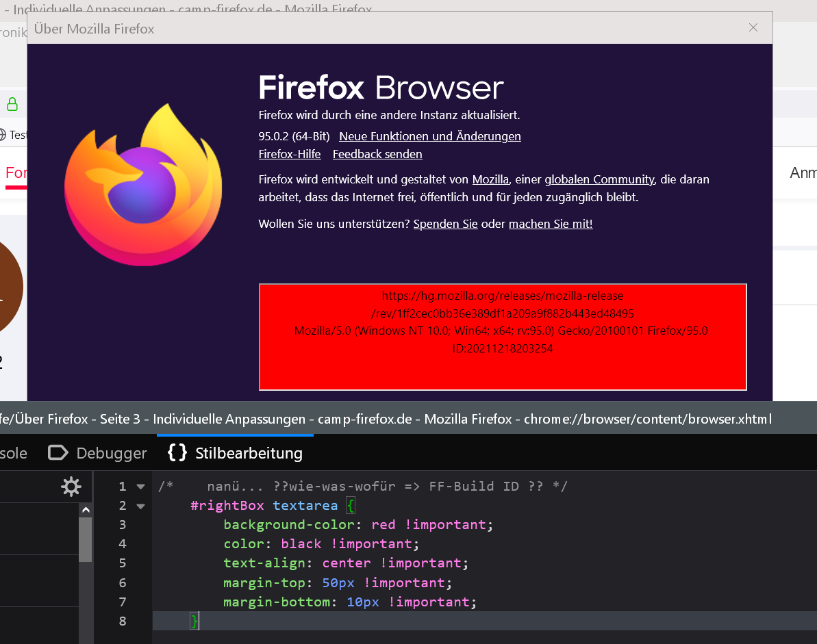Click the green padlock site security icon

(12, 104)
